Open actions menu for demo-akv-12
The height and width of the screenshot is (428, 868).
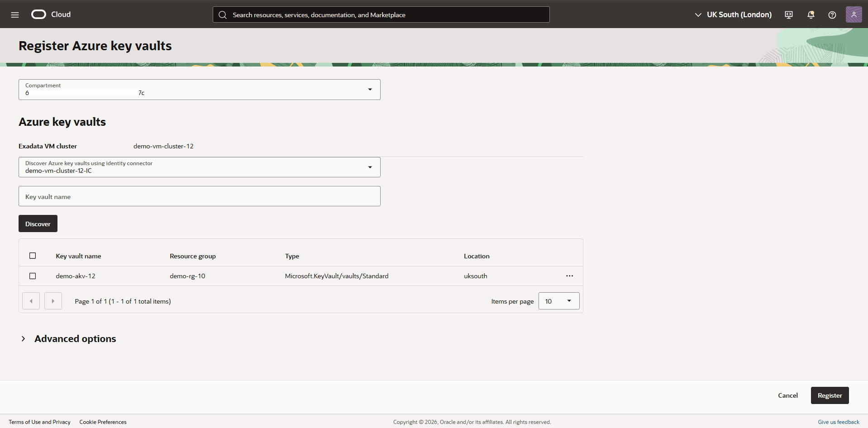pyautogui.click(x=569, y=276)
